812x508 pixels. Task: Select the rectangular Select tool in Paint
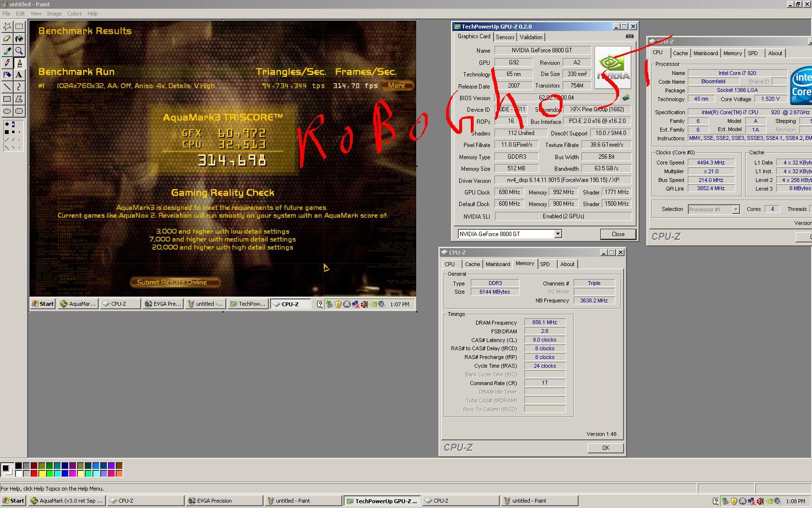click(x=19, y=27)
